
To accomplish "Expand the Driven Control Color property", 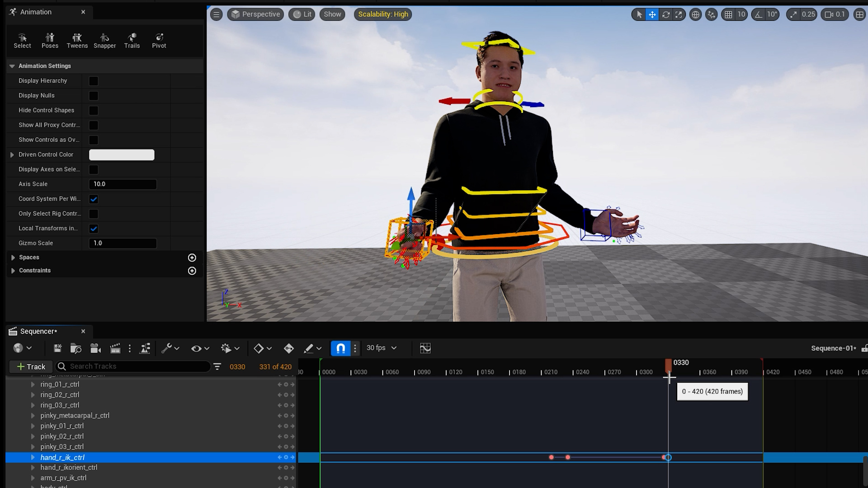I will [12, 155].
